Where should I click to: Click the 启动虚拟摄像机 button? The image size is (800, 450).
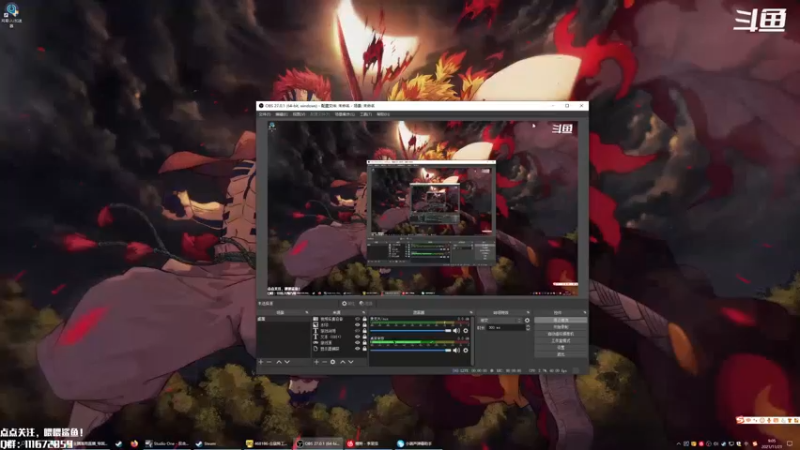click(561, 334)
